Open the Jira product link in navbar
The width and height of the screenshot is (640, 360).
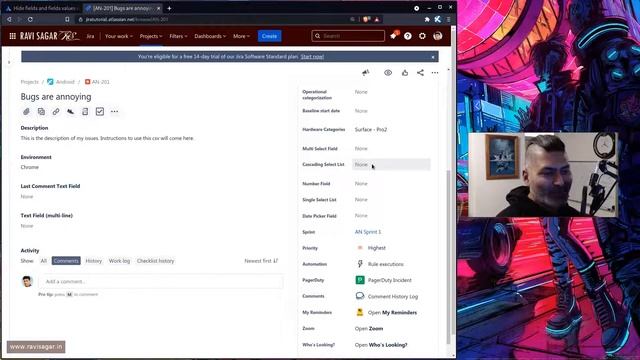pos(90,36)
